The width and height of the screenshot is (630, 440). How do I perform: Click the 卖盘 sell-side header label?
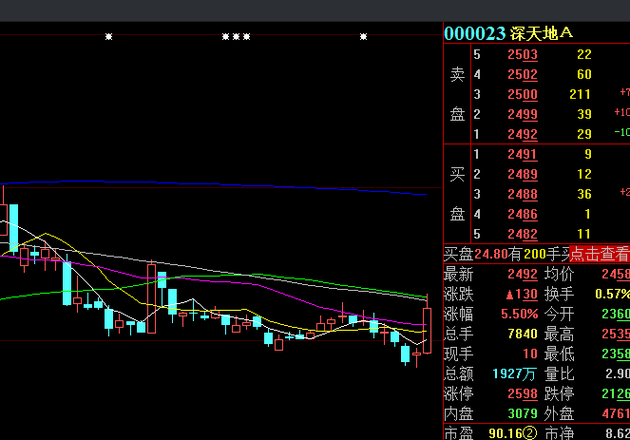pyautogui.click(x=457, y=94)
